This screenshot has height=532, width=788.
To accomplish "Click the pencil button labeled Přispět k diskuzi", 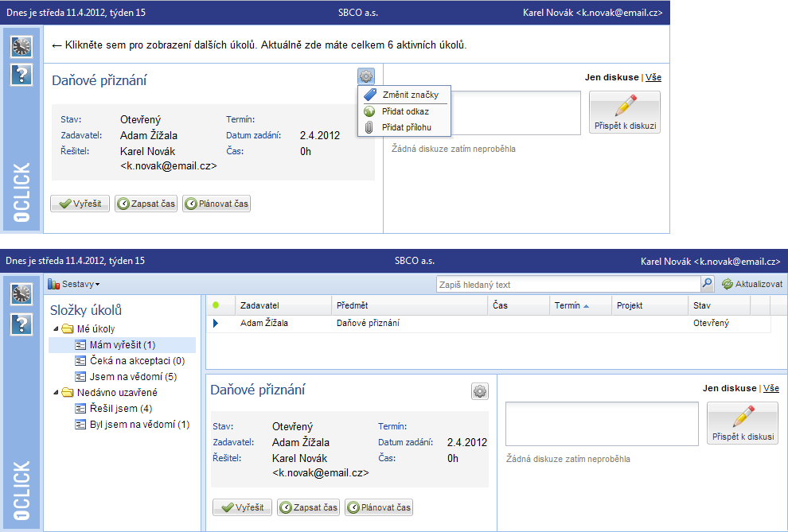I will click(x=625, y=112).
